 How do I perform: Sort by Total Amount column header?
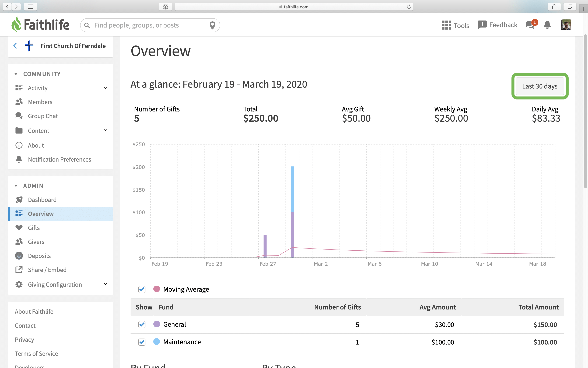[538, 307]
